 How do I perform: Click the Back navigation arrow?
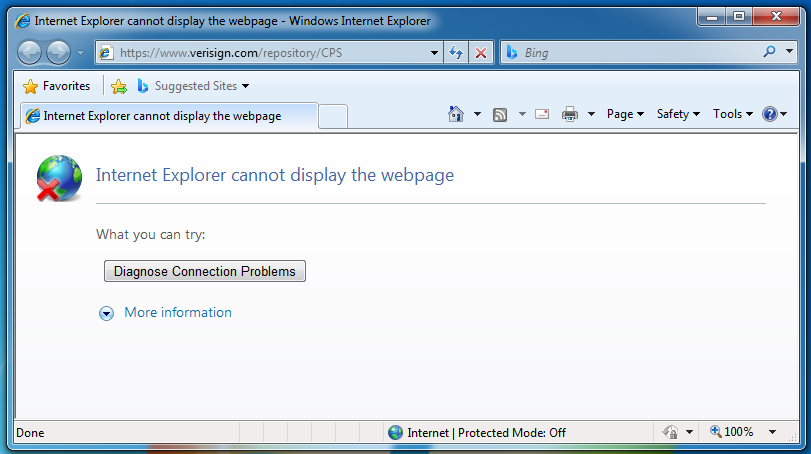tap(30, 53)
